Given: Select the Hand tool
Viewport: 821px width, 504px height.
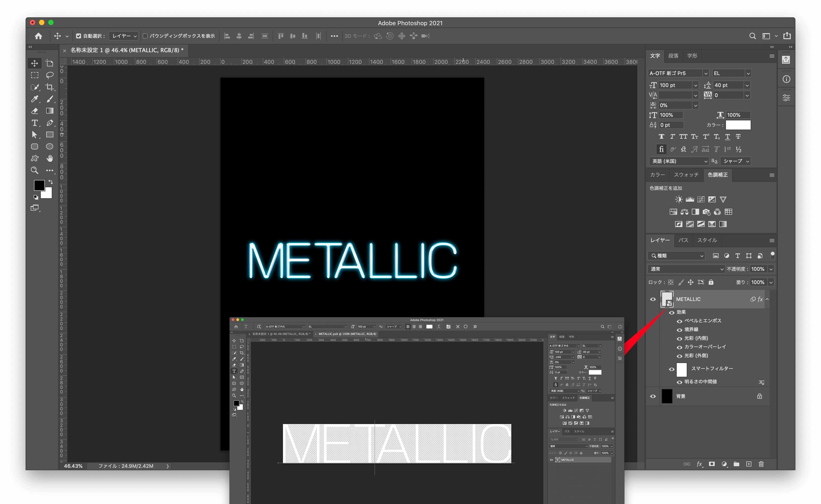Looking at the screenshot, I should tap(50, 158).
